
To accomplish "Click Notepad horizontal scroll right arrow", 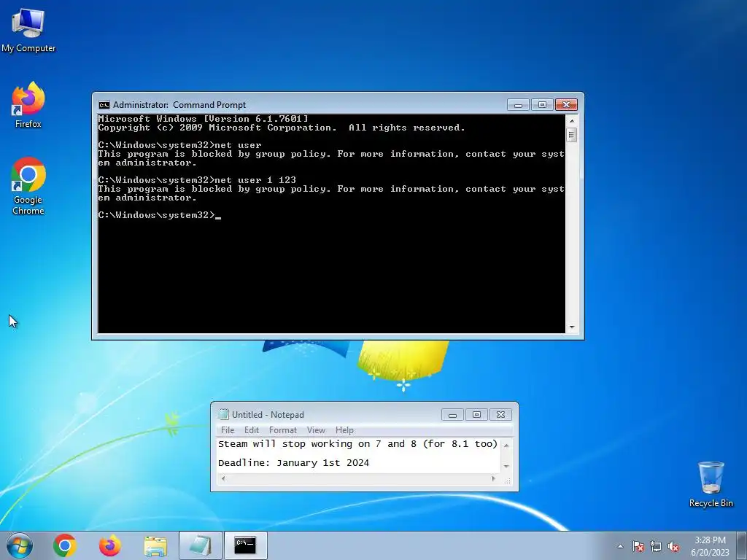I will pos(494,478).
